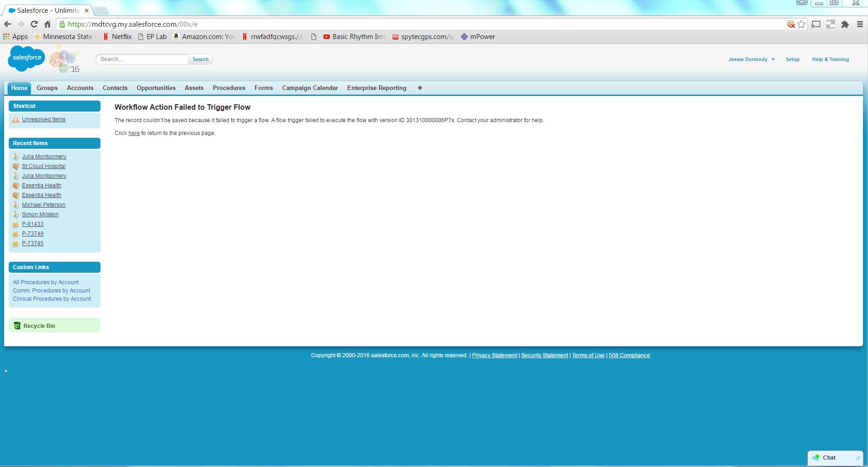868x467 pixels.
Task: Click the browser address bar URL
Action: (x=133, y=24)
